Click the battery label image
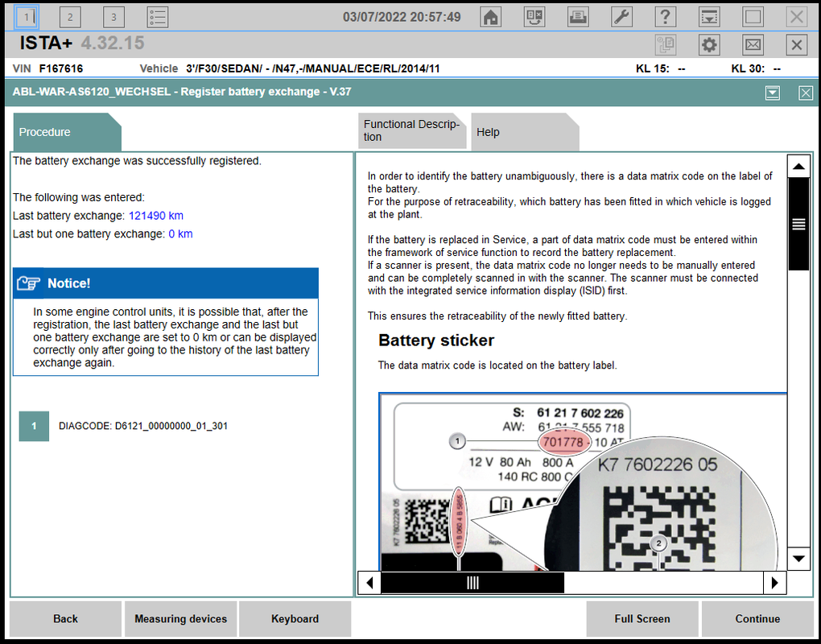The height and width of the screenshot is (644, 821). [583, 481]
